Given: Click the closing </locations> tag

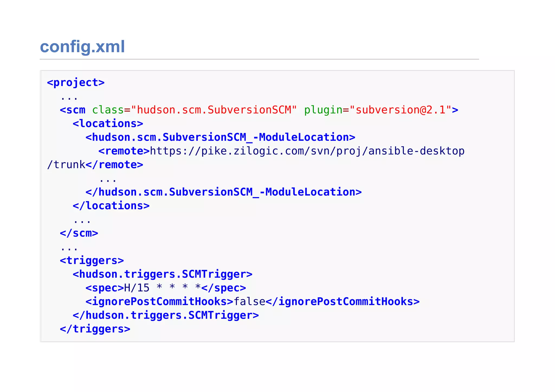Looking at the screenshot, I should coord(111,206).
